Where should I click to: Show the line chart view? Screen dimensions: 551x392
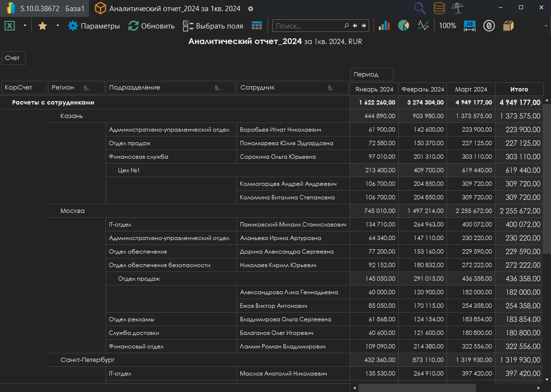coord(423,26)
